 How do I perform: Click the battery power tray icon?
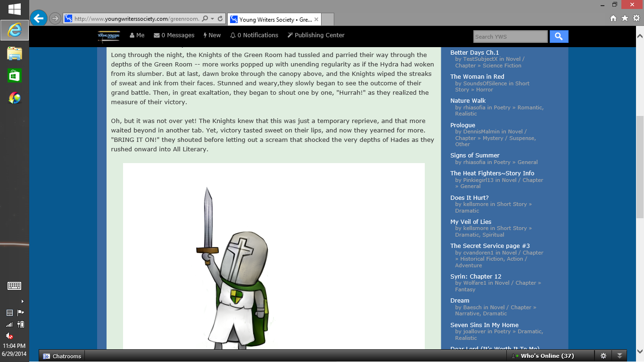click(x=21, y=324)
